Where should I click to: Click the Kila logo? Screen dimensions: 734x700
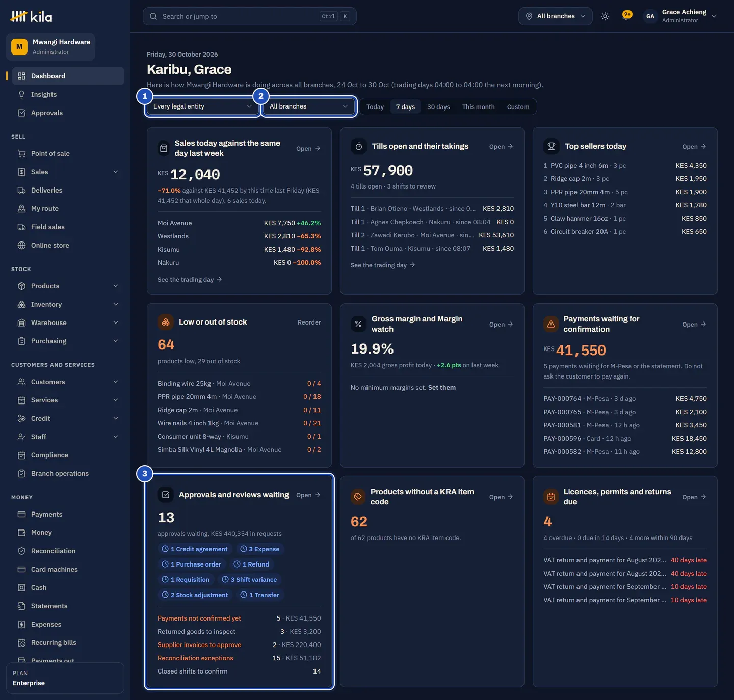31,17
